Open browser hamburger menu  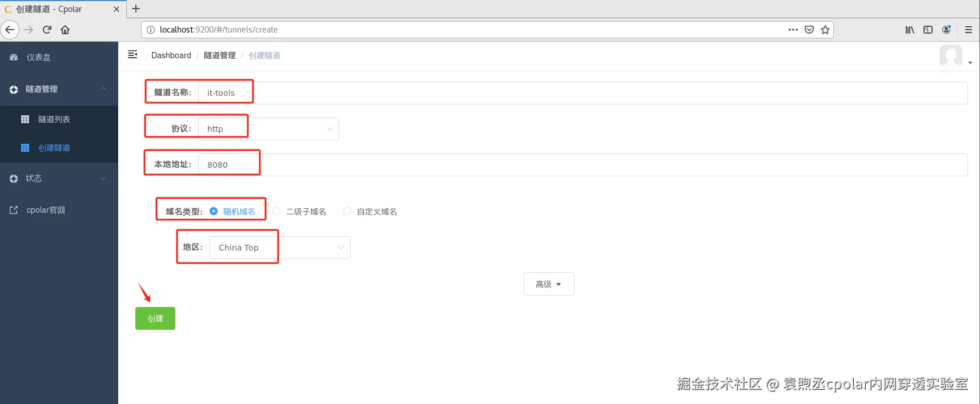pyautogui.click(x=969, y=30)
